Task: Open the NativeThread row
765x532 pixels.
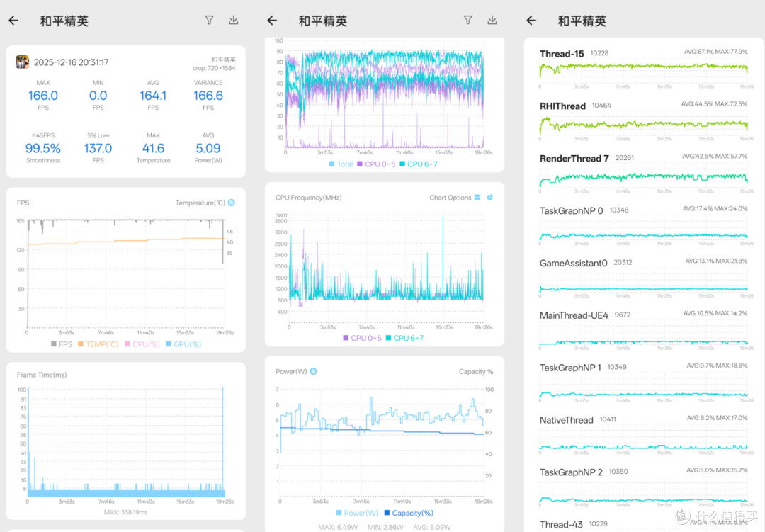Action: (643, 434)
